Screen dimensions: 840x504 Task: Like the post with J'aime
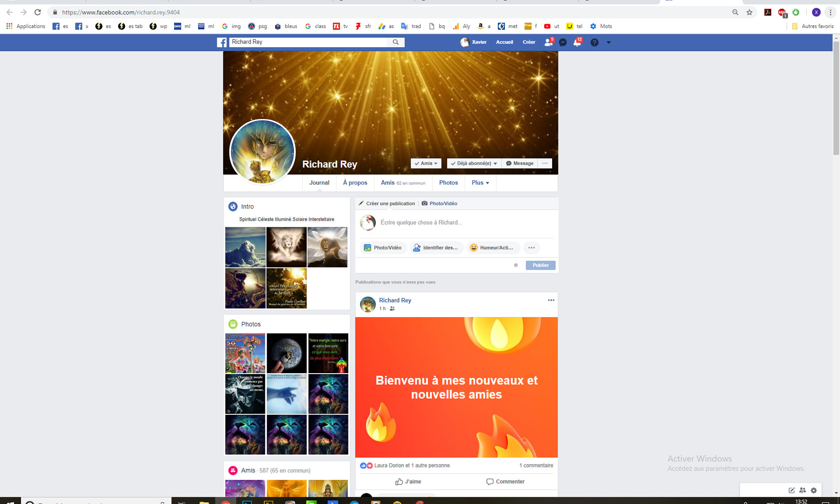pyautogui.click(x=408, y=481)
